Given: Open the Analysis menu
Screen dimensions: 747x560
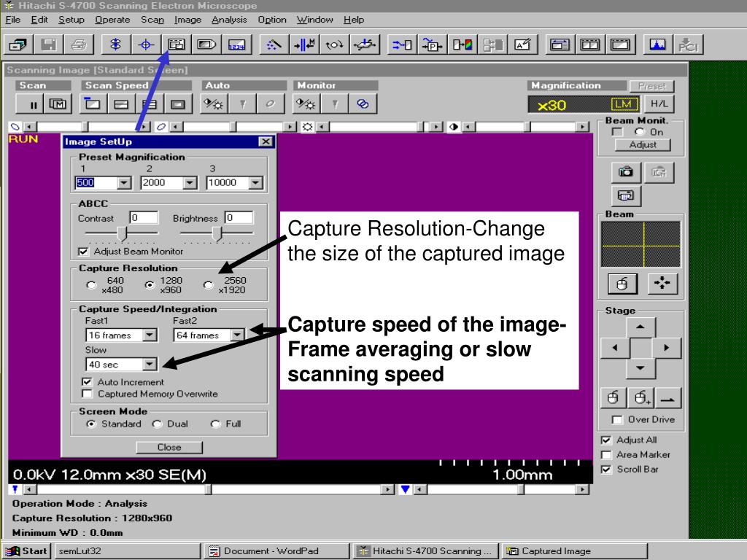Looking at the screenshot, I should (x=230, y=20).
